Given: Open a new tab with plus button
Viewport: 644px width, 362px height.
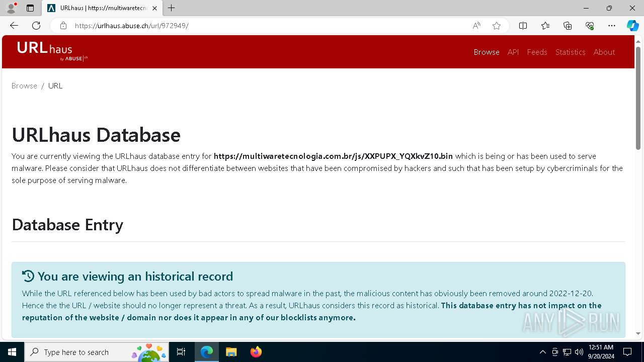Looking at the screenshot, I should [172, 8].
